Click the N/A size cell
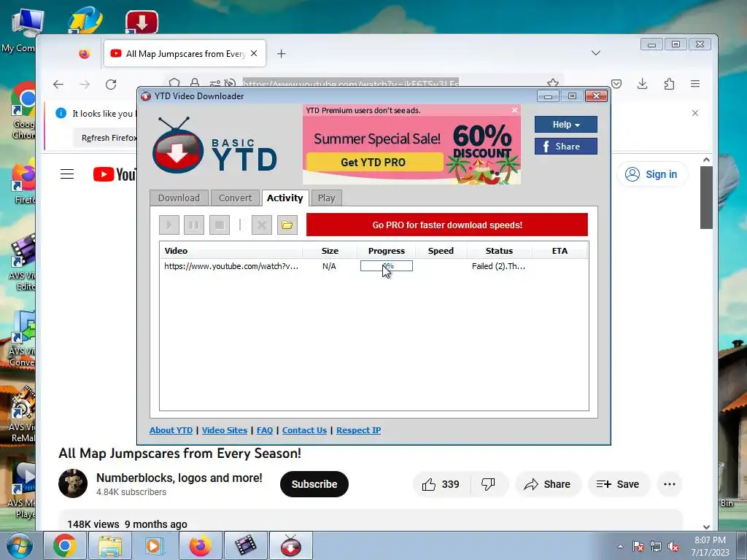This screenshot has width=747, height=560. pyautogui.click(x=329, y=266)
